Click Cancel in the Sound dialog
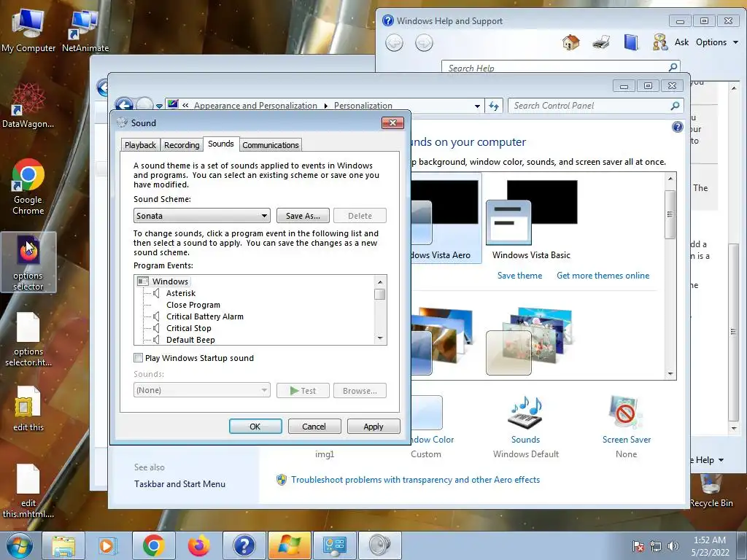This screenshot has height=560, width=747. point(314,426)
